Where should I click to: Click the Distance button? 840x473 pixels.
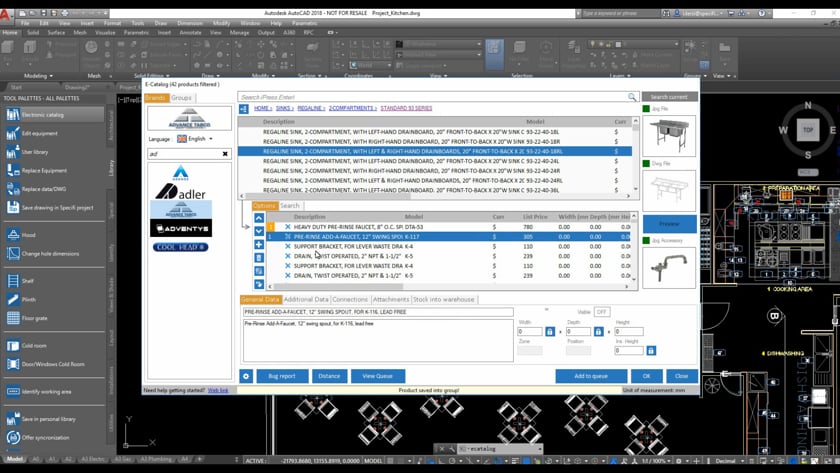click(x=329, y=376)
